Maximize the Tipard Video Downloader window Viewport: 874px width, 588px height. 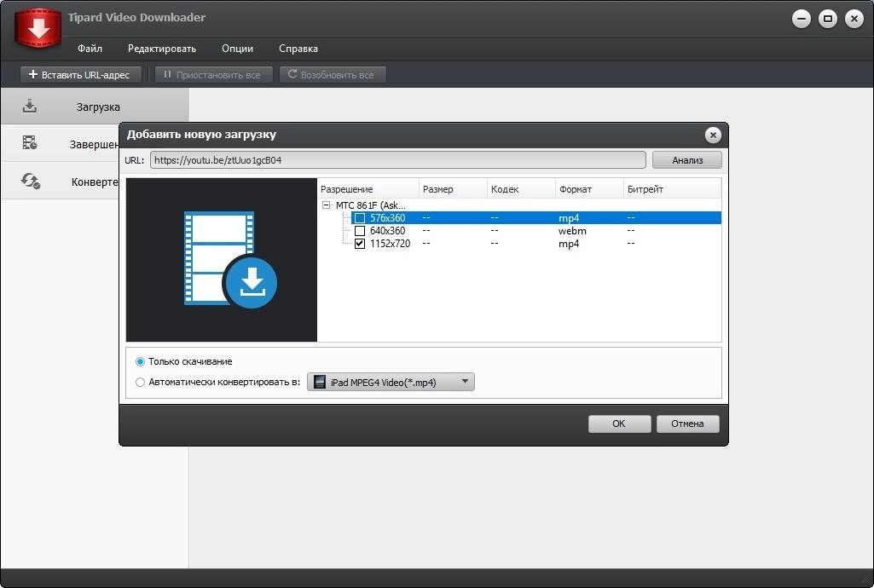[x=828, y=19]
